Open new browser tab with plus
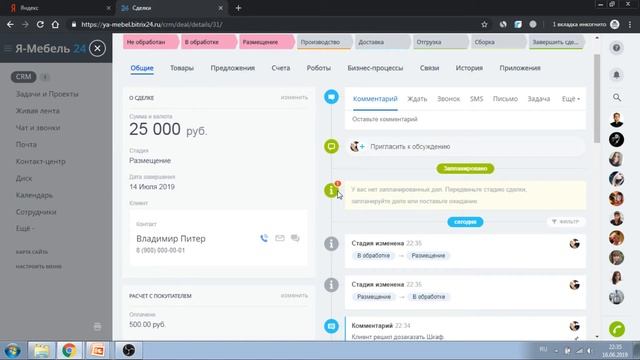 click(x=238, y=8)
